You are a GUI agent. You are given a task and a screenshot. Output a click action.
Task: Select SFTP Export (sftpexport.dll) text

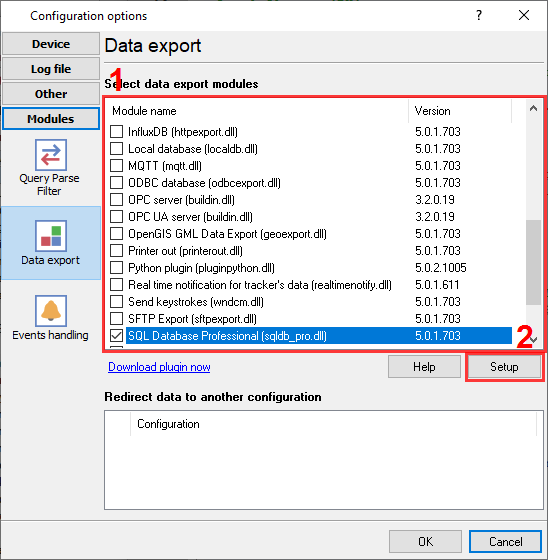click(192, 319)
